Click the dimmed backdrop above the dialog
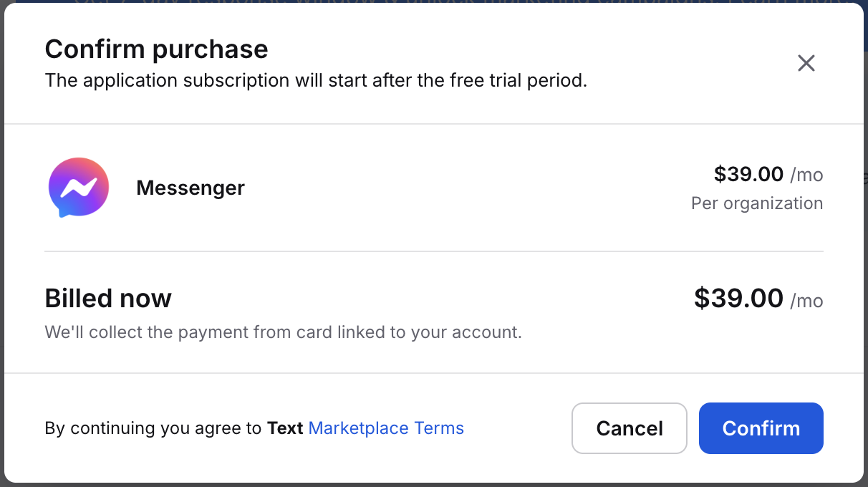 (x=430, y=1)
